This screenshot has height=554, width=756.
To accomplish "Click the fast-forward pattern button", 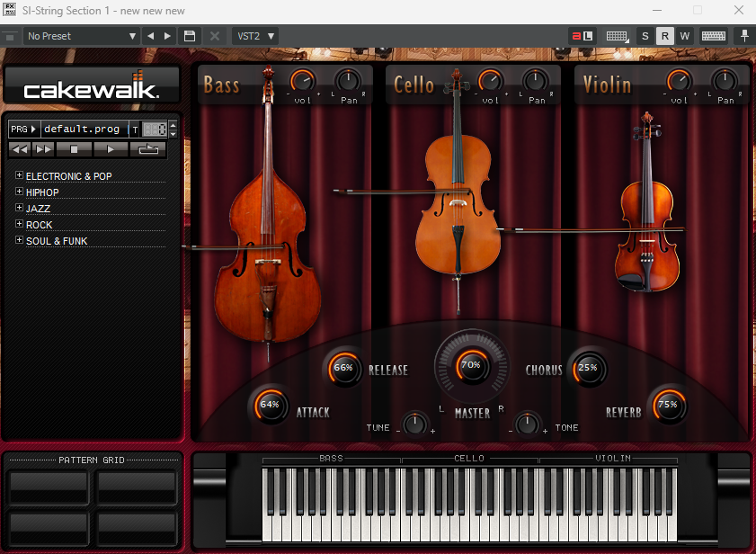I will [x=43, y=149].
